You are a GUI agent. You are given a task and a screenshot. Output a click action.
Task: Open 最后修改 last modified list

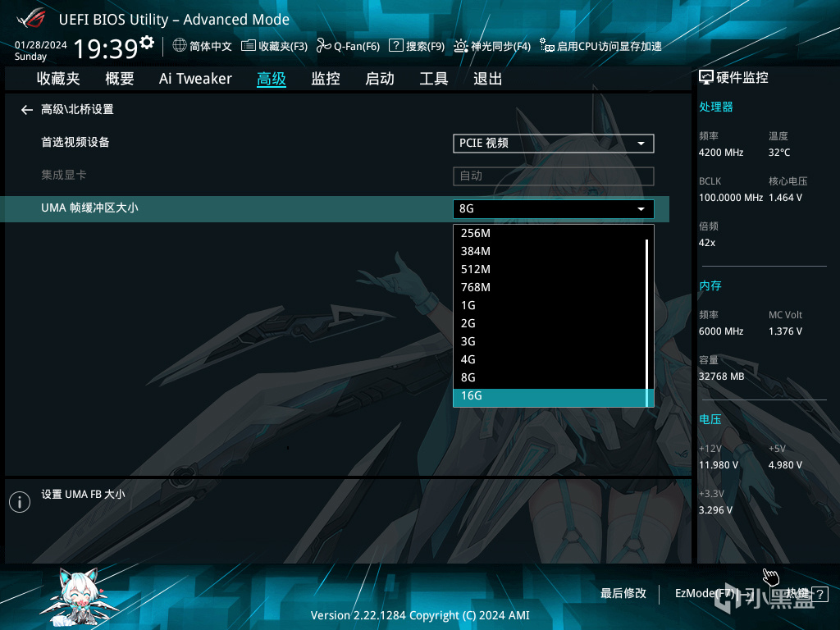pos(623,594)
